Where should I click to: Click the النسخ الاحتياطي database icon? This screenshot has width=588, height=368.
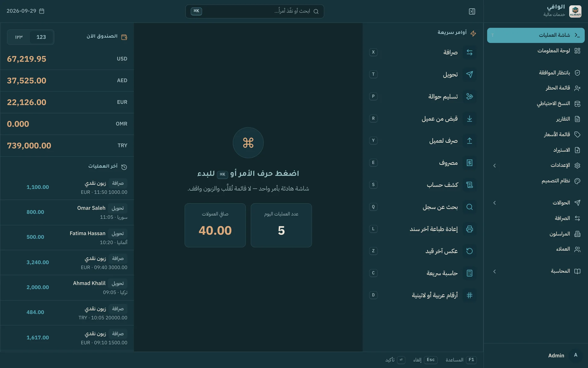click(x=577, y=104)
